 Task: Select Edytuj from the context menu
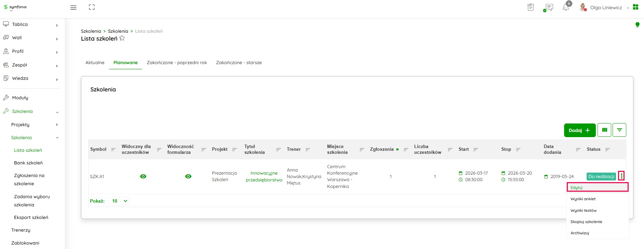[597, 187]
